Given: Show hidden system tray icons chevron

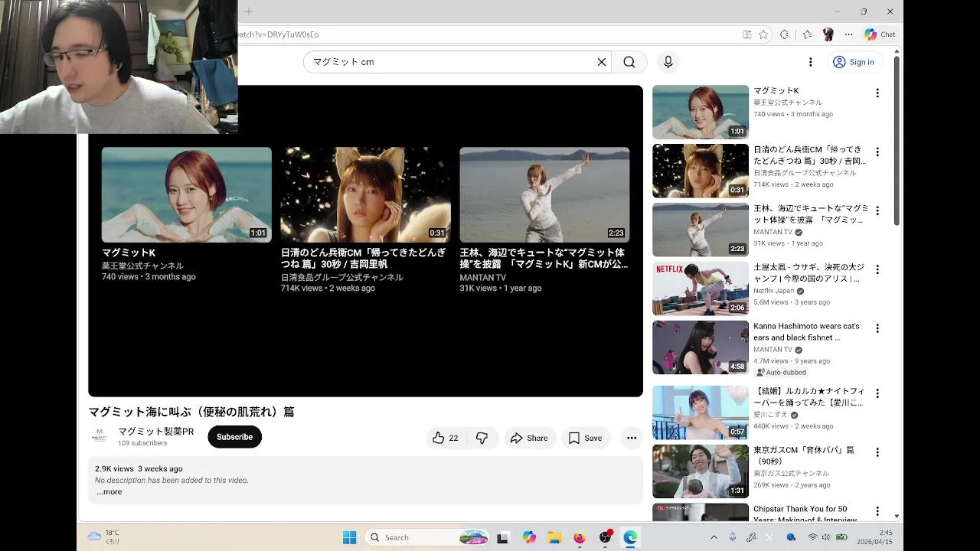Looking at the screenshot, I should (x=714, y=537).
